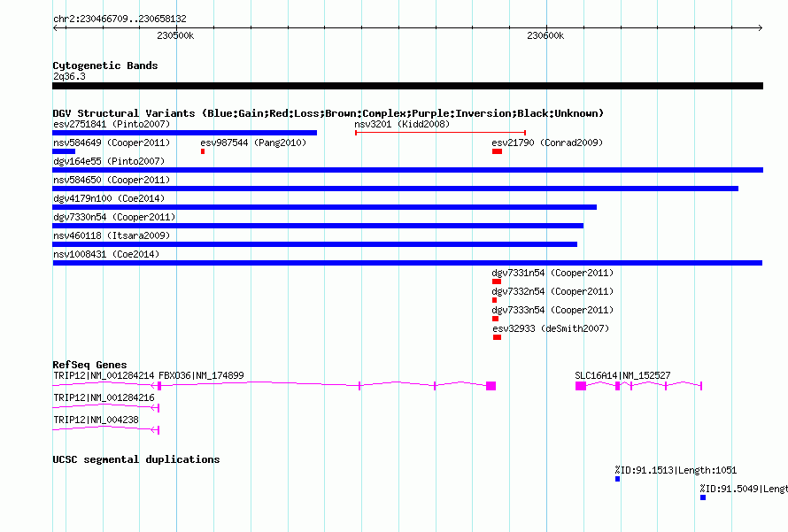The height and width of the screenshot is (532, 788).
Task: Click the dgv7333n54 (Cooper2011) label
Action: (552, 310)
